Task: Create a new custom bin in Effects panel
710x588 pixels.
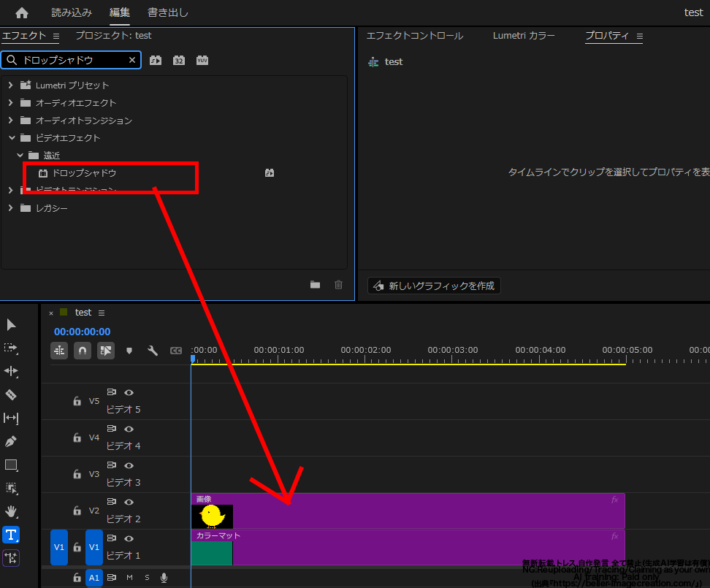Action: pyautogui.click(x=315, y=285)
